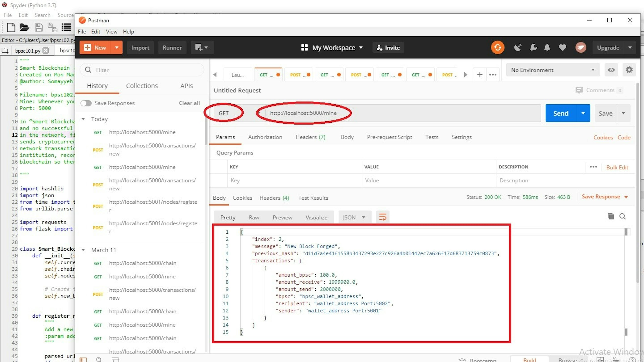The height and width of the screenshot is (362, 644).
Task: Add a new request tab with plus
Action: tap(479, 74)
